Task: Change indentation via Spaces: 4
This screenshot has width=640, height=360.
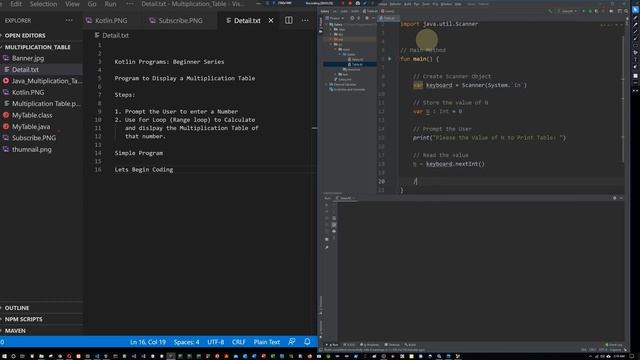Action: click(x=187, y=342)
